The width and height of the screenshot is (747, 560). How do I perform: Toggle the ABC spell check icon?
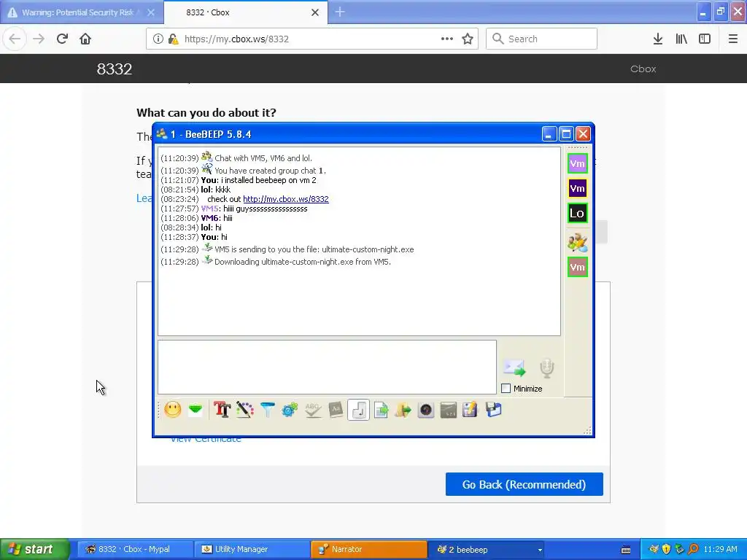click(312, 410)
